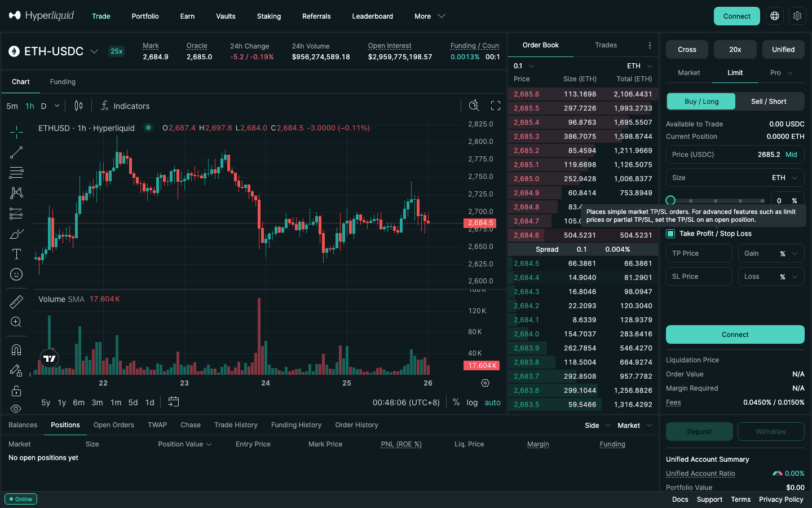Toggle the Take Profit / Stop Loss checkbox
812x508 pixels.
(670, 234)
